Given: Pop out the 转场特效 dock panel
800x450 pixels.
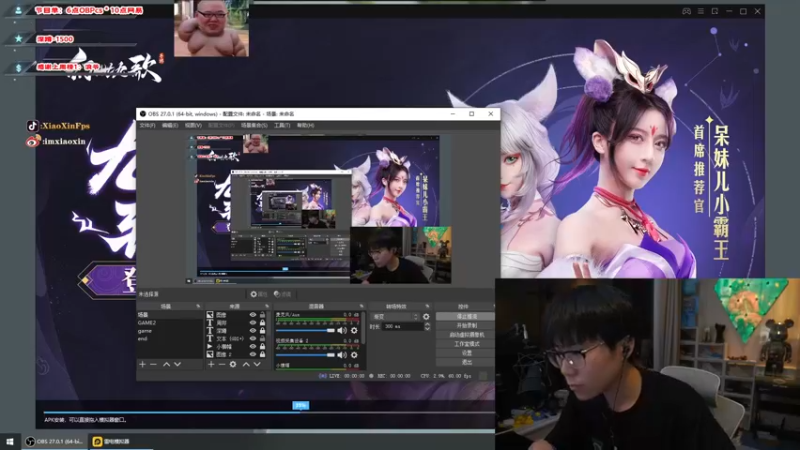Looking at the screenshot, I should [428, 306].
